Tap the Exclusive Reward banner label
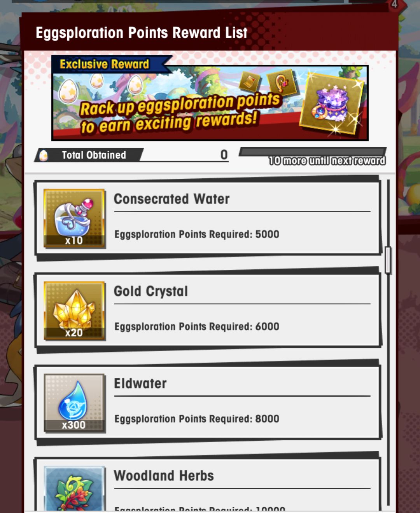Viewport: 420px width, 513px height. click(105, 64)
